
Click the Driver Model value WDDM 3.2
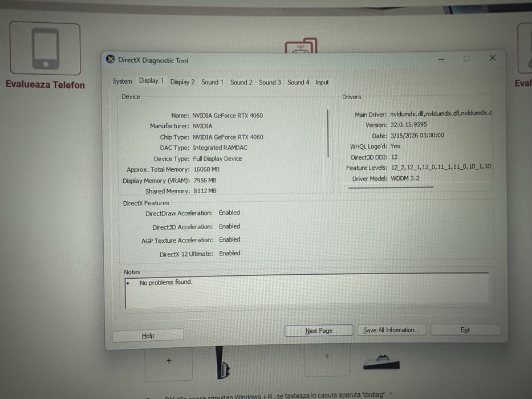point(405,178)
